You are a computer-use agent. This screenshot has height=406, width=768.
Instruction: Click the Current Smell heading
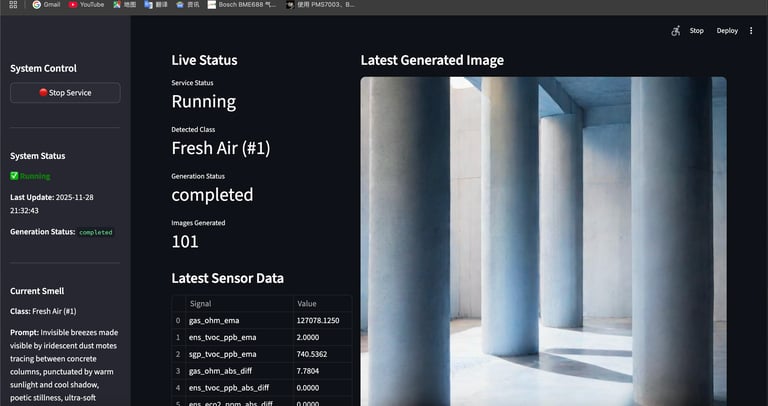pos(37,291)
